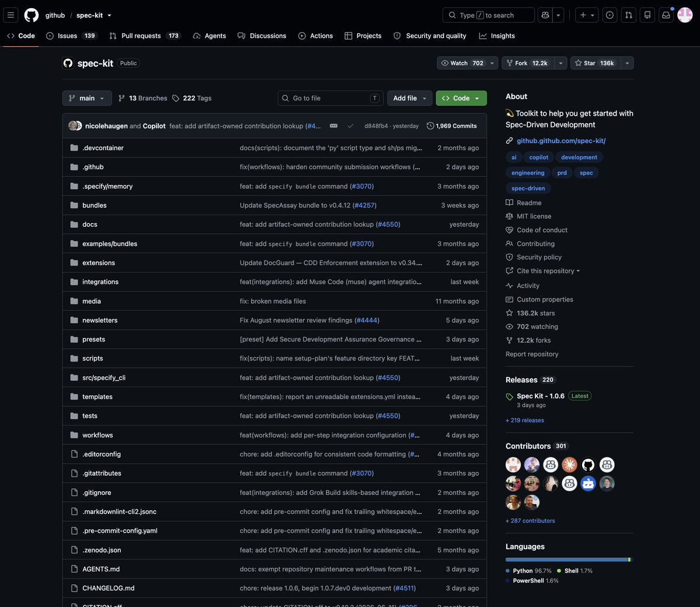Open pull request #4257 link in bundles row
The image size is (700, 607).
click(365, 206)
